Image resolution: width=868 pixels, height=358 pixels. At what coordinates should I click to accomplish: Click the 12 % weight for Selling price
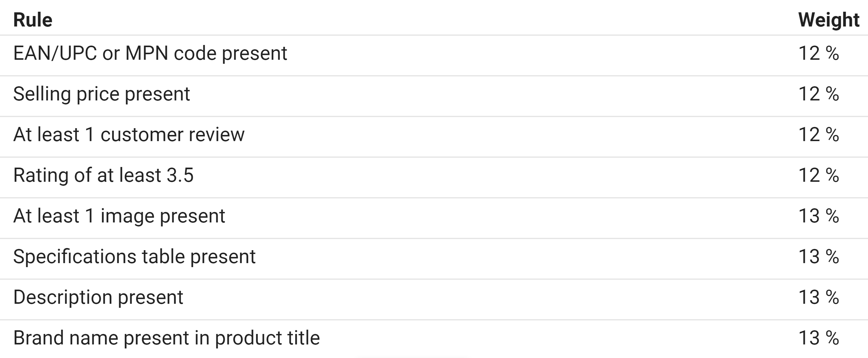(818, 94)
